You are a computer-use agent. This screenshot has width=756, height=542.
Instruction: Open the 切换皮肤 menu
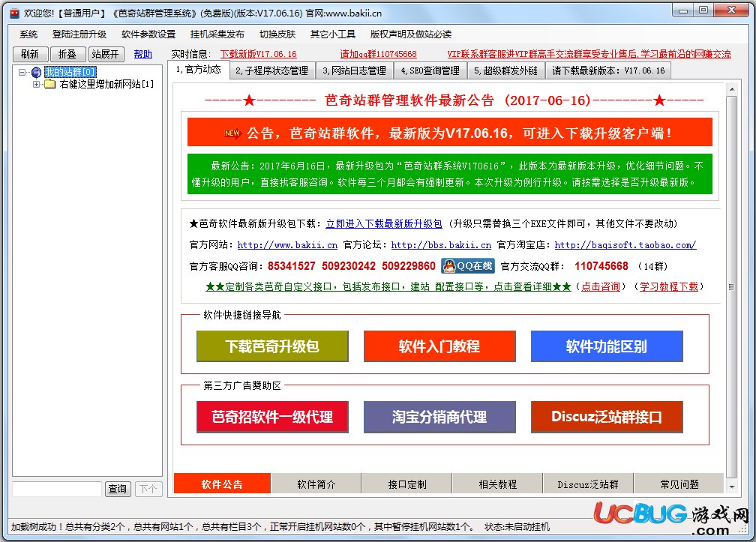point(277,34)
